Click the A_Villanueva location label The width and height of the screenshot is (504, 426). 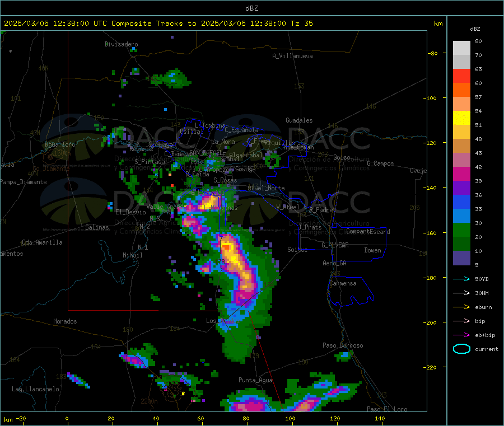click(292, 56)
